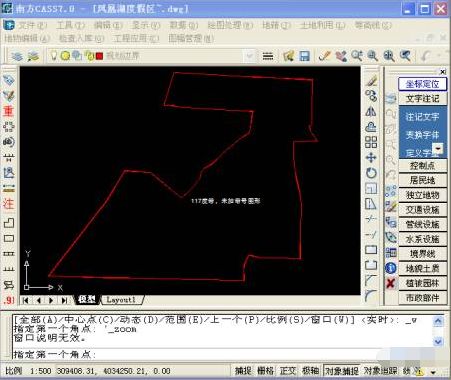Image resolution: width=451 pixels, height=380 pixels.
Task: Click the 水系设施 panel button
Action: 423,239
